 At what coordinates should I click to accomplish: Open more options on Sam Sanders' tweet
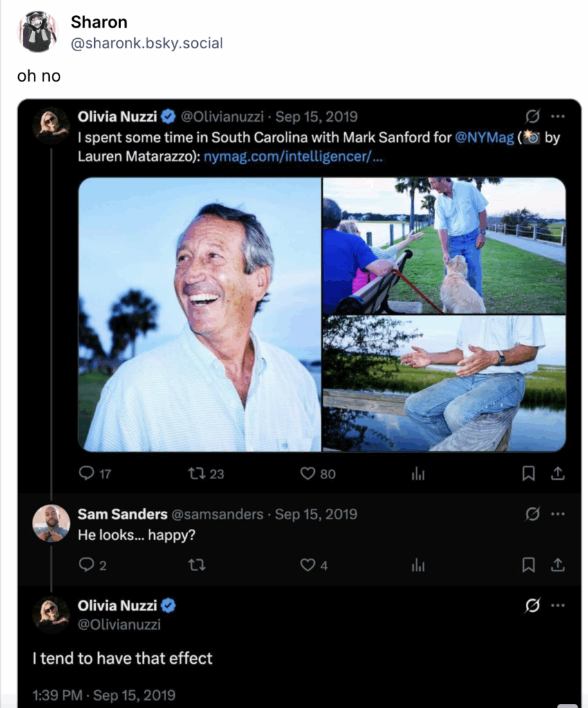pyautogui.click(x=558, y=514)
